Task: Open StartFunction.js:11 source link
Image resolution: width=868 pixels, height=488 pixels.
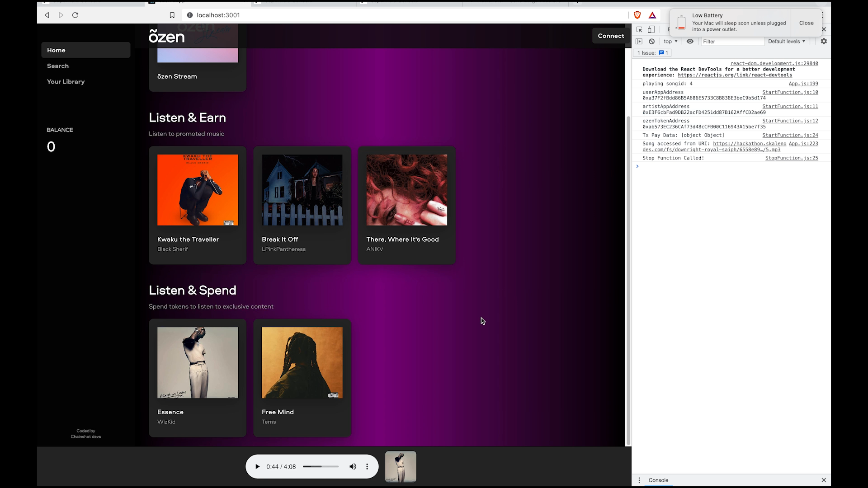Action: tap(790, 107)
